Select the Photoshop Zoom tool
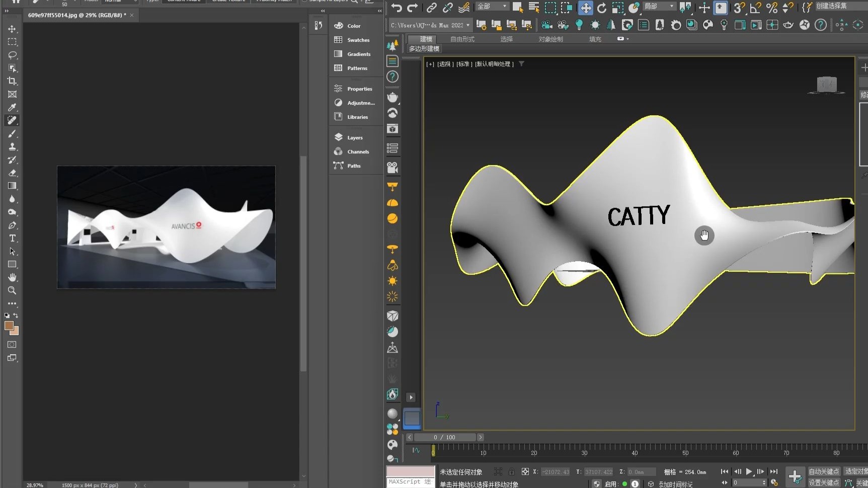The height and width of the screenshot is (488, 868). click(x=12, y=291)
